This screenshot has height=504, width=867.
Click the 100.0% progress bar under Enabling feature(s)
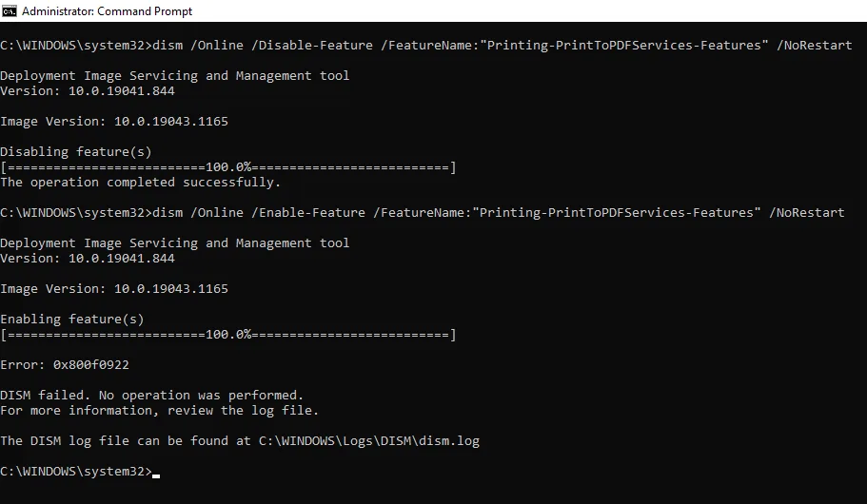[x=228, y=335]
